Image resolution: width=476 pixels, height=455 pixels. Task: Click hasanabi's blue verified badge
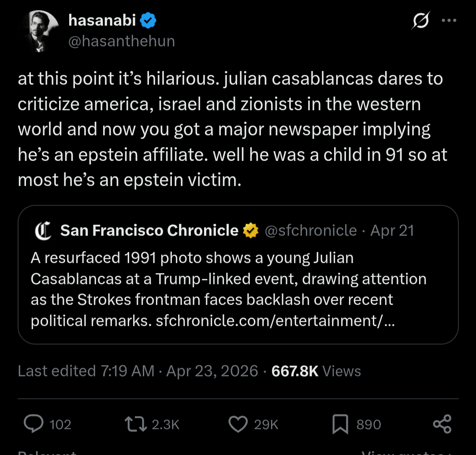pyautogui.click(x=148, y=20)
